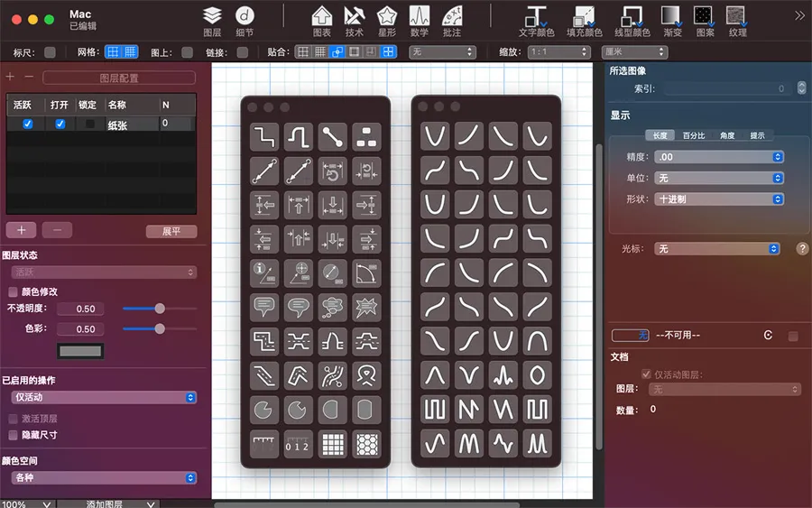812x508 pixels.
Task: Open the 单位 units dropdown
Action: coord(719,178)
